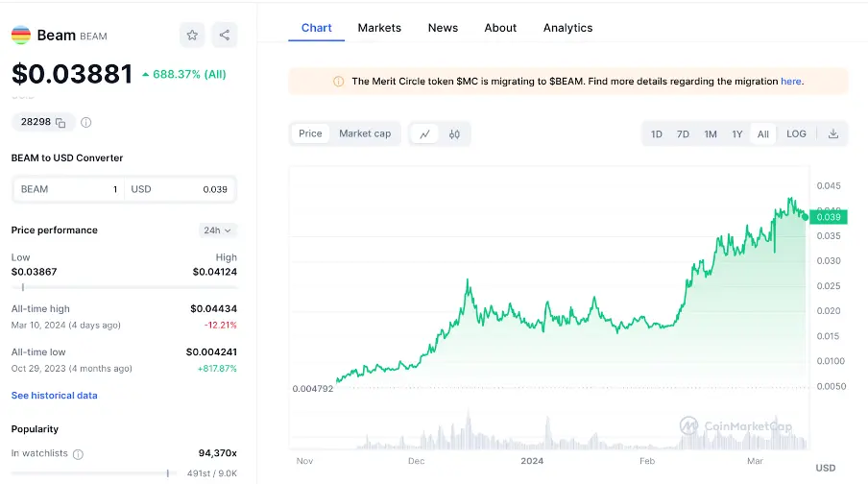Select the 1Y time range
The width and height of the screenshot is (868, 484).
[x=736, y=134]
